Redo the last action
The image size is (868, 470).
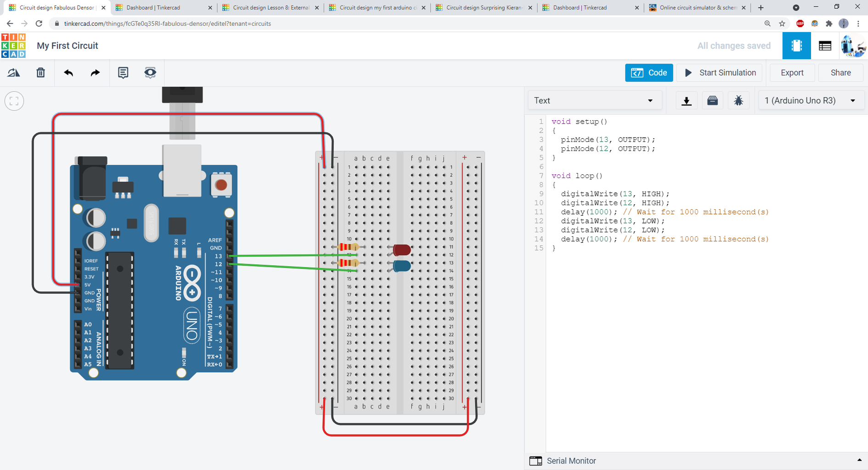click(95, 73)
